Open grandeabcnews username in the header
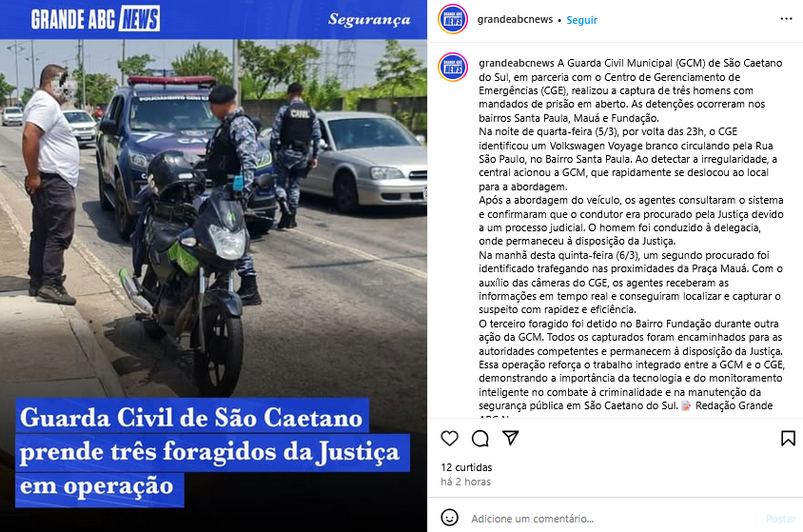The image size is (803, 532). coord(515,19)
